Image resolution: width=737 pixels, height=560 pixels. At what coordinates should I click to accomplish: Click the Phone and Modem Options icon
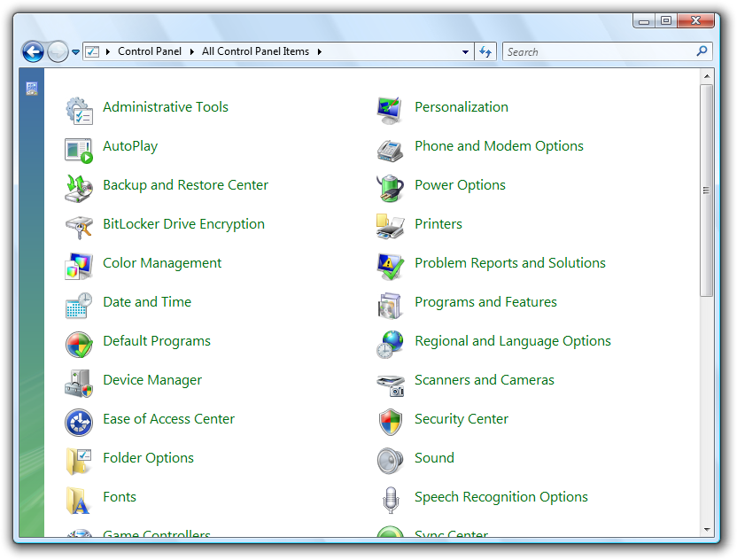pyautogui.click(x=390, y=151)
